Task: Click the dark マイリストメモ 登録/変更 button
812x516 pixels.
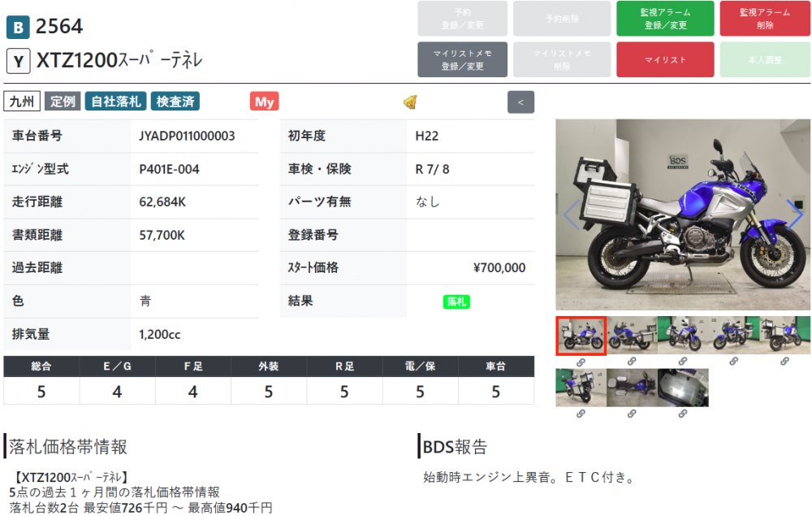Action: (462, 59)
